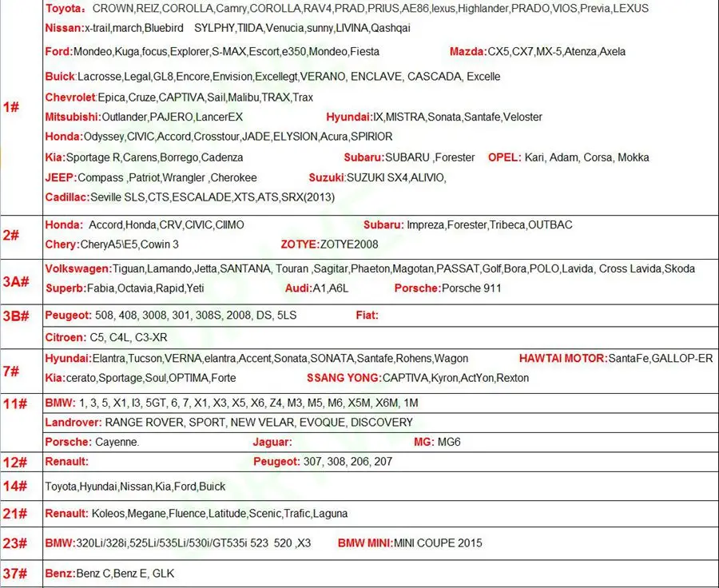Click the 3B# row label

point(16,316)
